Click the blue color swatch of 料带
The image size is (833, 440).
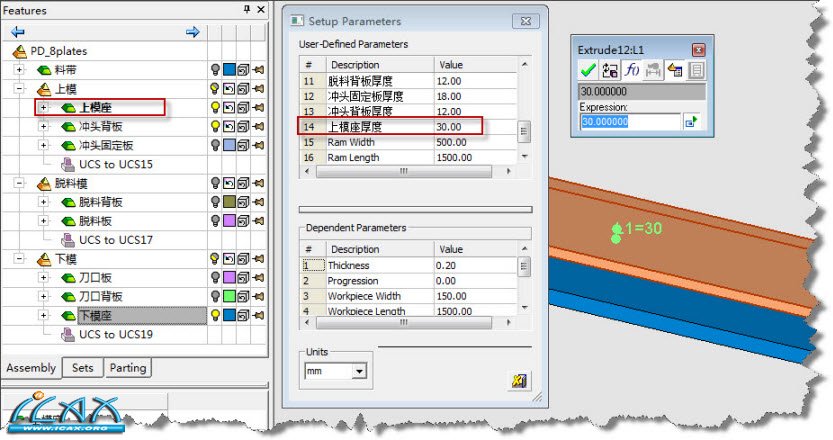229,70
